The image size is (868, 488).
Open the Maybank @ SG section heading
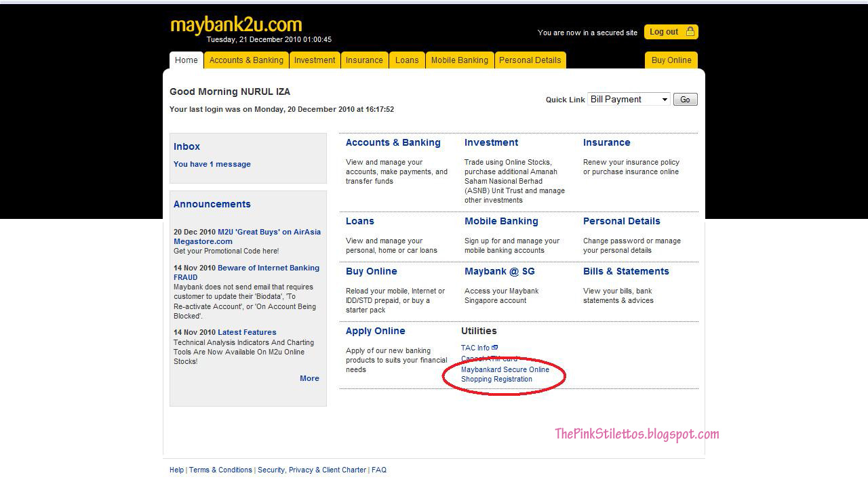[500, 271]
